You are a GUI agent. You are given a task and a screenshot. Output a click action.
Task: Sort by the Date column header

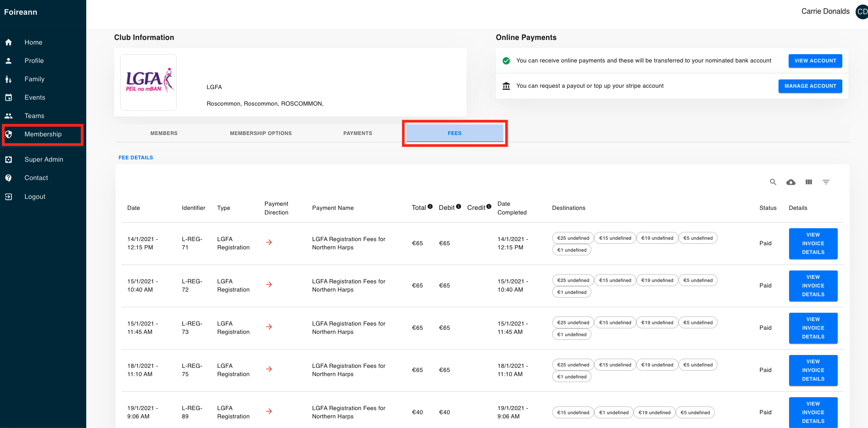pos(134,208)
